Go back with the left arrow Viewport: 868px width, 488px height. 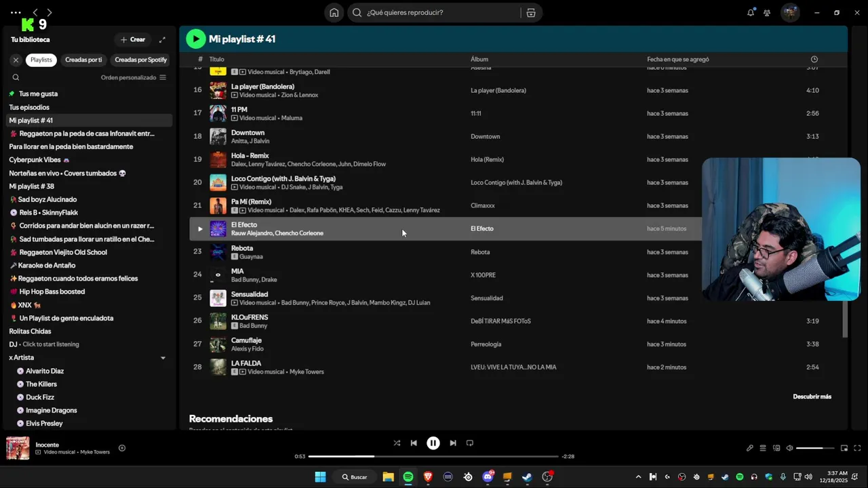point(35,12)
